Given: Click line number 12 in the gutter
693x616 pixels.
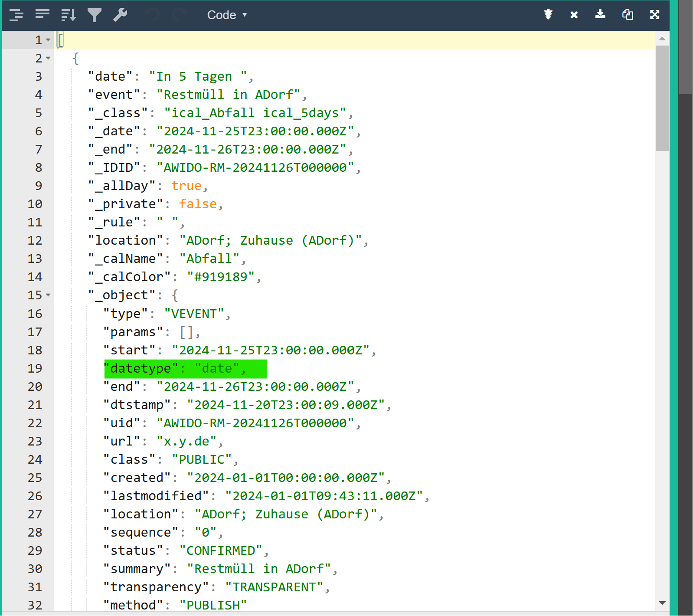Looking at the screenshot, I should click(x=35, y=240).
